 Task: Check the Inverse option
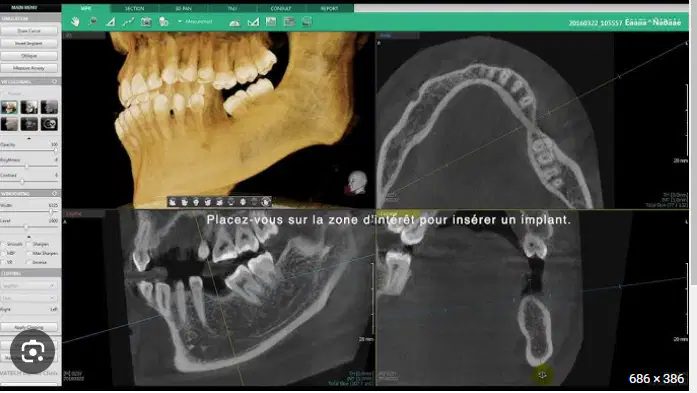point(29,262)
